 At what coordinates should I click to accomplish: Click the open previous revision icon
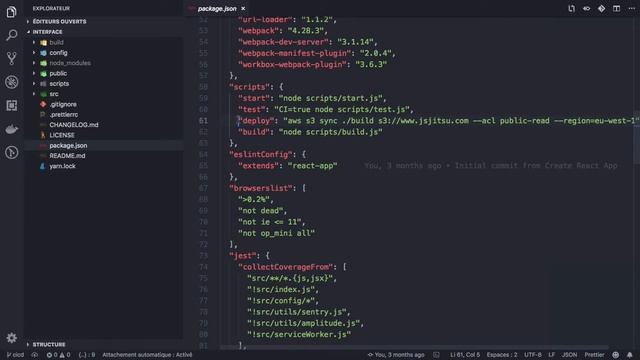[x=587, y=9]
